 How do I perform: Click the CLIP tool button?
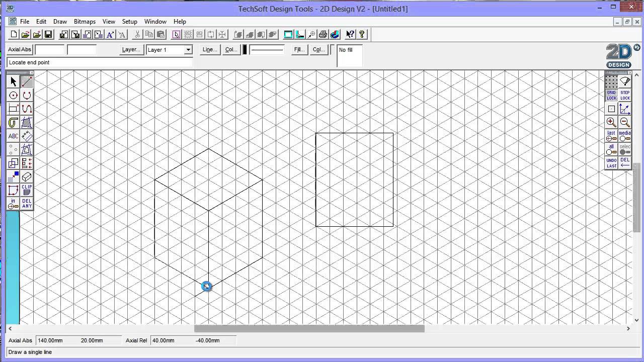click(27, 190)
